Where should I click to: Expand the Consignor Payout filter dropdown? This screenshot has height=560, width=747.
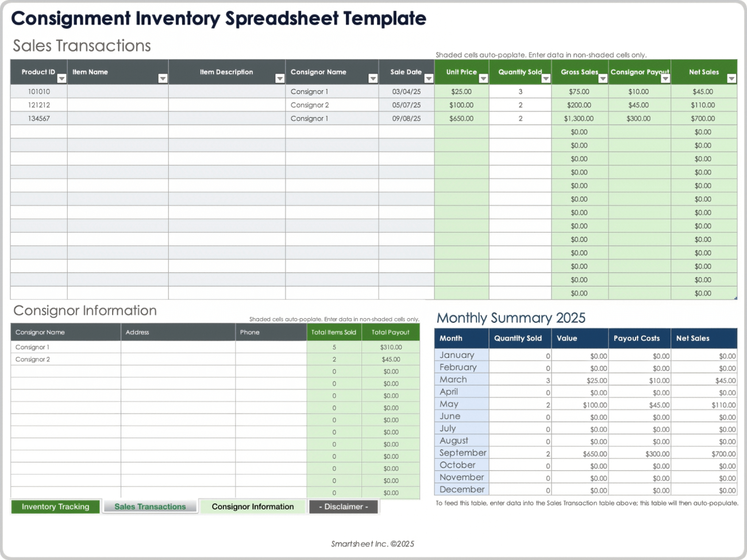coord(667,78)
